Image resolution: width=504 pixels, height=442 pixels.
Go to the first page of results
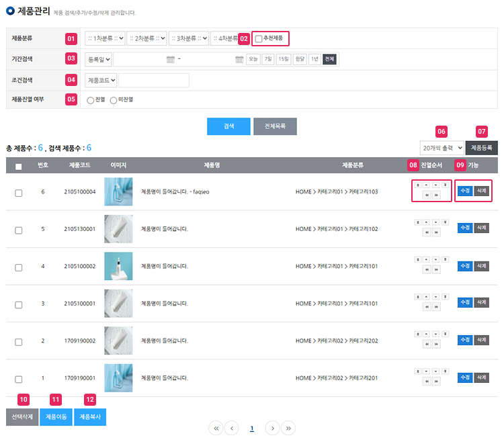point(216,428)
